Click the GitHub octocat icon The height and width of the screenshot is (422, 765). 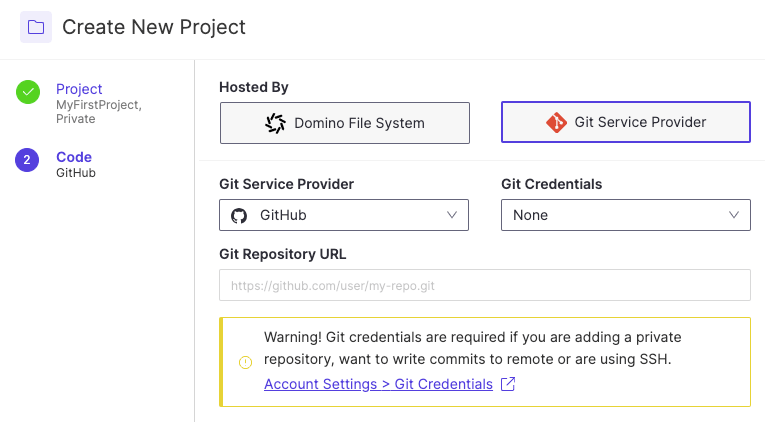[239, 215]
